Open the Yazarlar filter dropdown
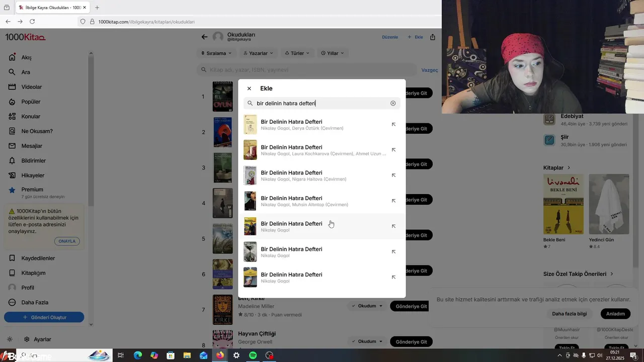 click(258, 53)
